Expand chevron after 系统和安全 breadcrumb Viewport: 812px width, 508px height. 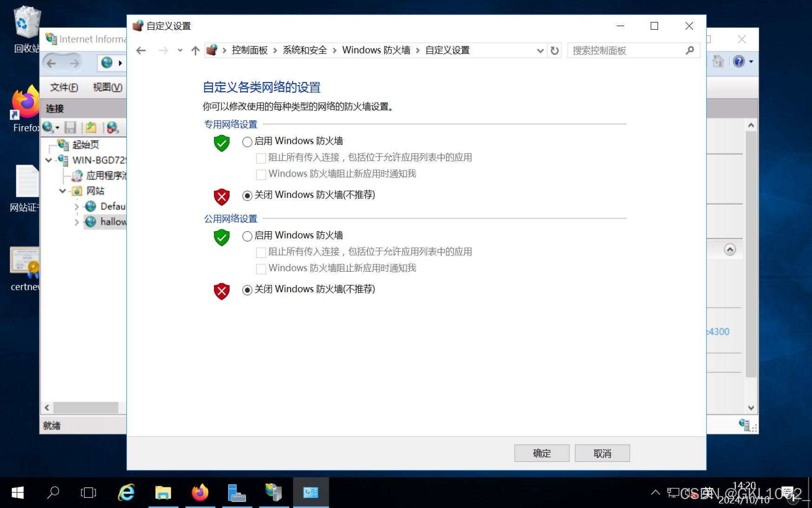[x=334, y=50]
